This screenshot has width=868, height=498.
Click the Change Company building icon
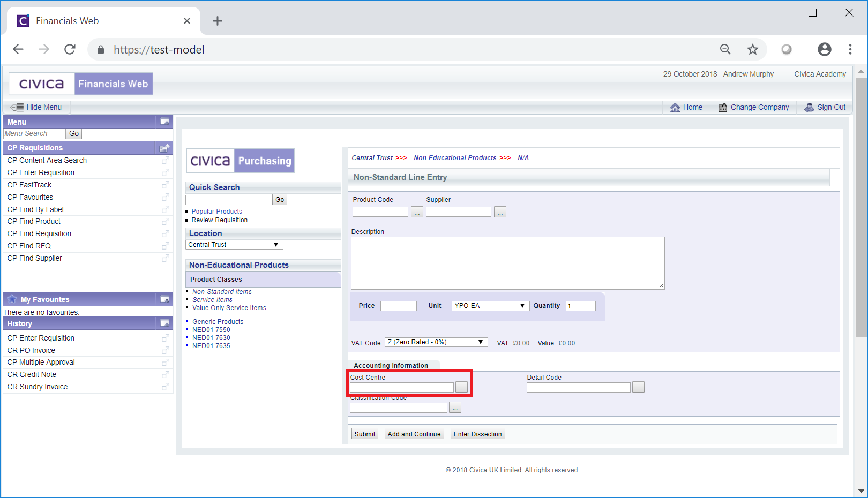pyautogui.click(x=723, y=108)
